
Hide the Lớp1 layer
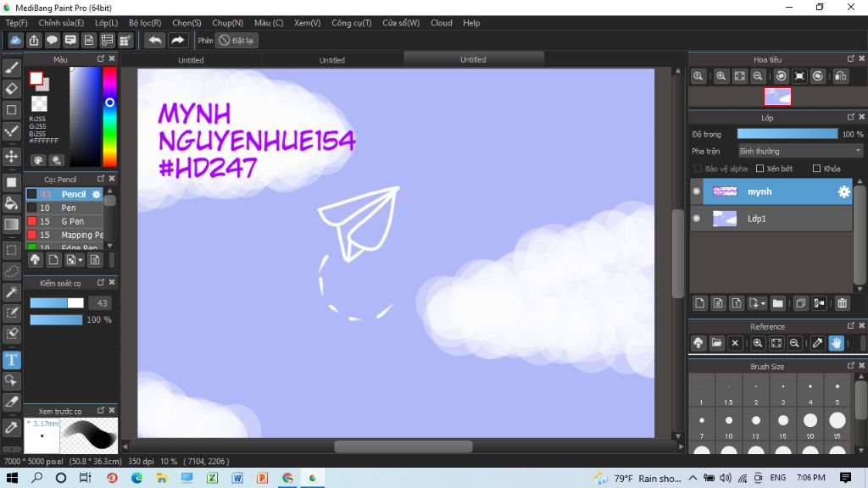697,219
